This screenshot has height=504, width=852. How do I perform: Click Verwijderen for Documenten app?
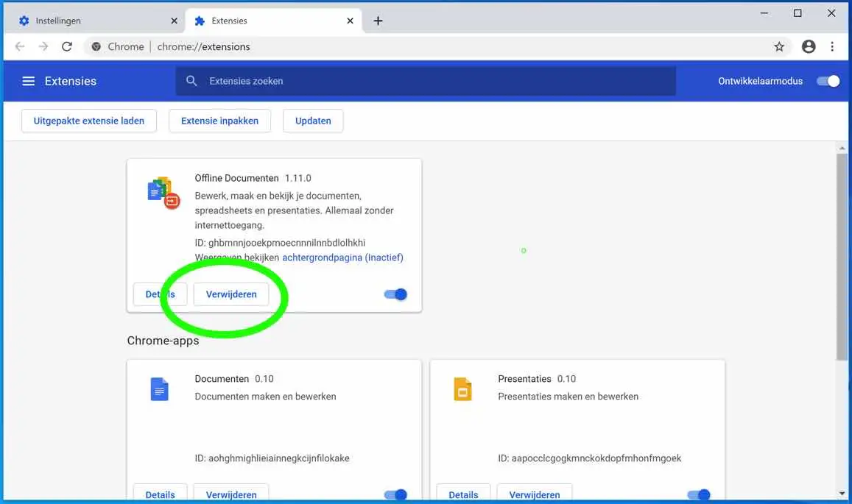(x=231, y=493)
